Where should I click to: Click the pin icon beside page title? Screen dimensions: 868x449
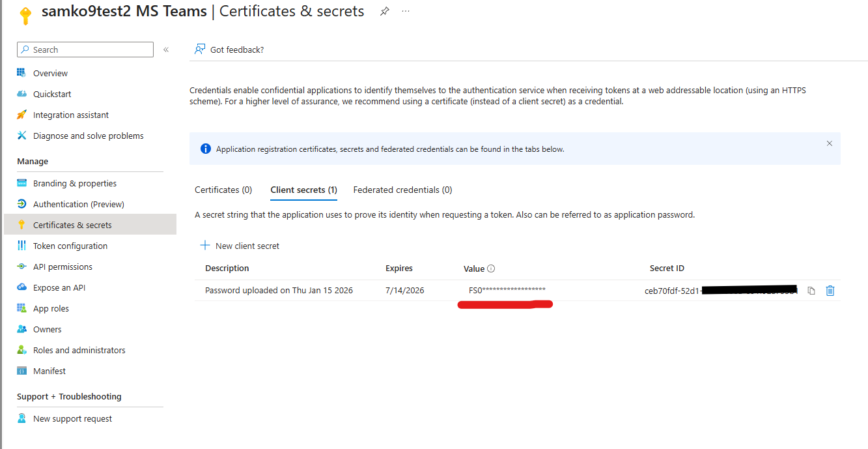pyautogui.click(x=385, y=12)
